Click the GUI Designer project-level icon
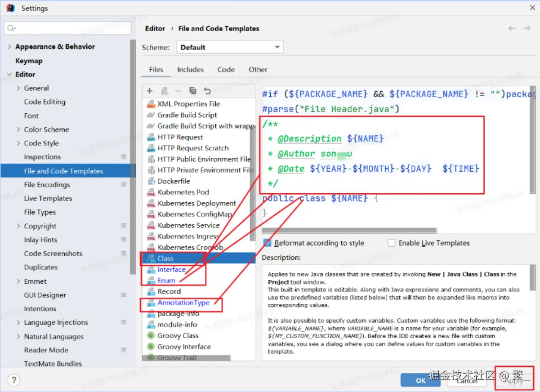Screen dimensions: 540x392 [x=124, y=295]
